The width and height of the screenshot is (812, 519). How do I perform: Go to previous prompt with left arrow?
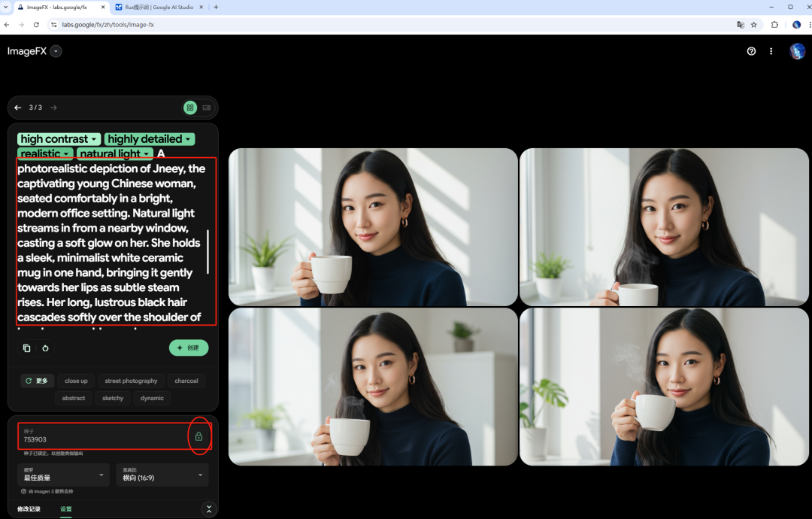[18, 108]
